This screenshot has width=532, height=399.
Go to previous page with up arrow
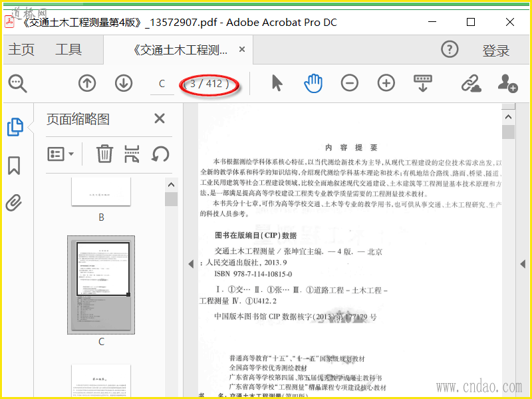coord(87,83)
